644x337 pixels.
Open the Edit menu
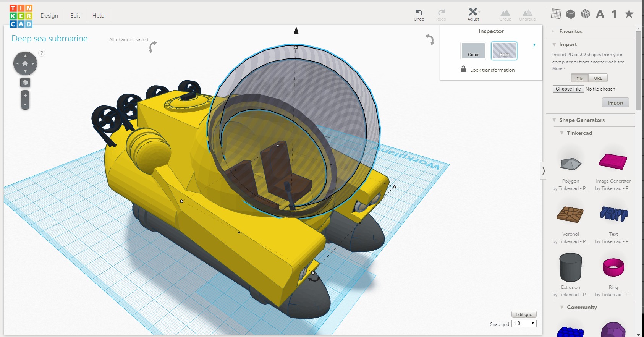point(75,16)
